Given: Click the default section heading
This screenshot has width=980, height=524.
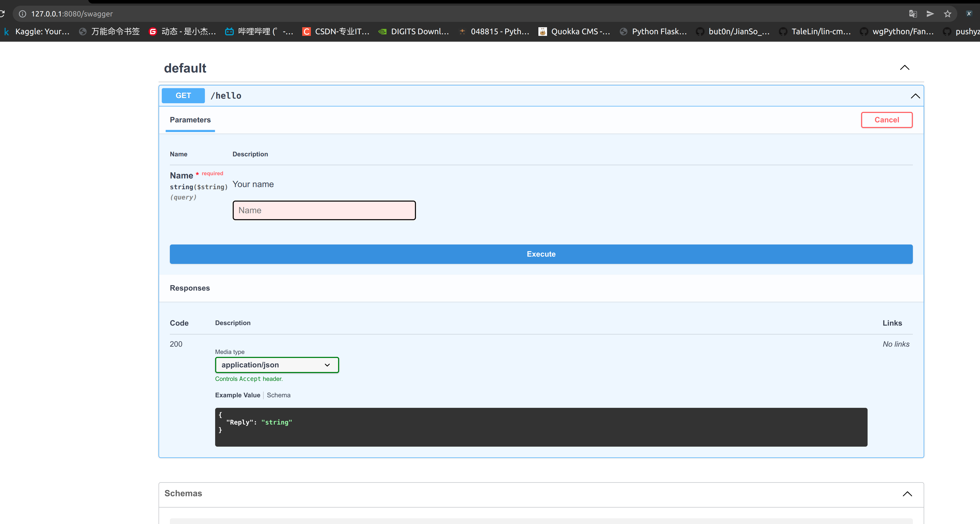Looking at the screenshot, I should coord(185,68).
